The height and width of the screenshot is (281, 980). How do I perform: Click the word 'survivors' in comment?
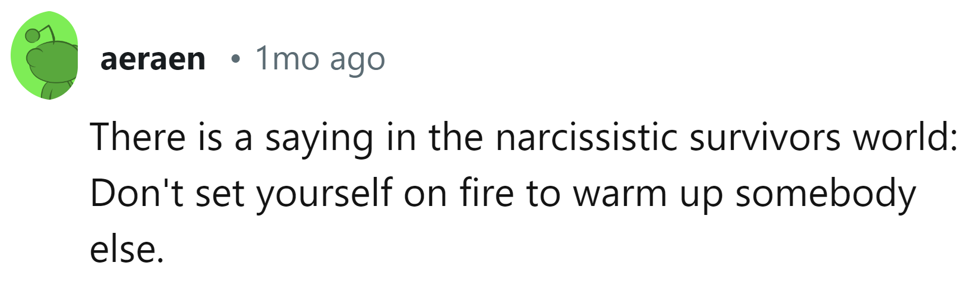[765, 137]
